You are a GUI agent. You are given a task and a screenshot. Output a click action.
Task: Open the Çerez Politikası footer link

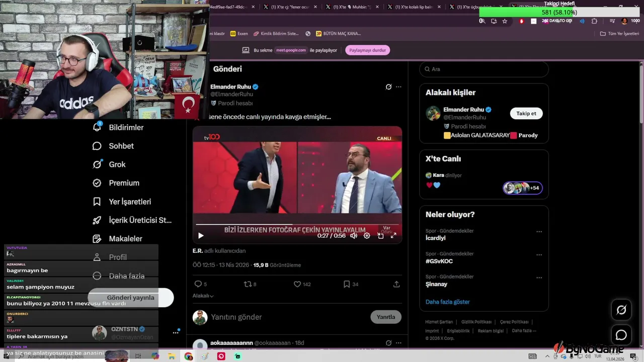[514, 322]
